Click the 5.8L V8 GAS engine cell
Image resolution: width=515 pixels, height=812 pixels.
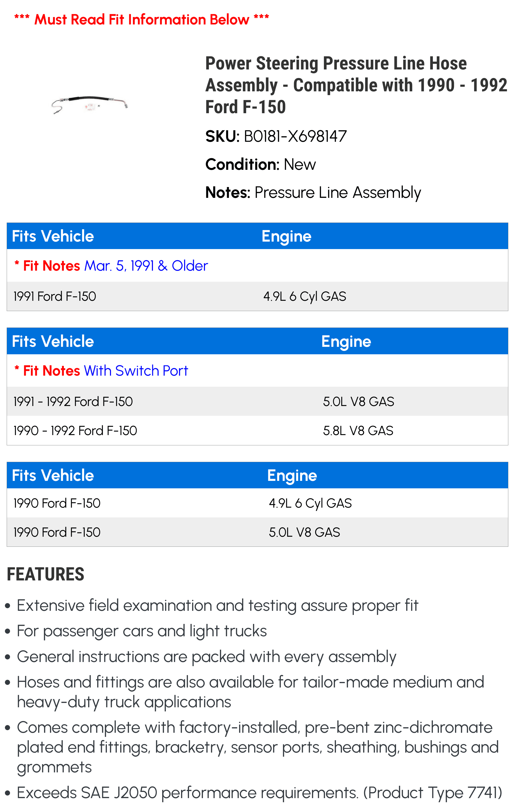click(358, 431)
